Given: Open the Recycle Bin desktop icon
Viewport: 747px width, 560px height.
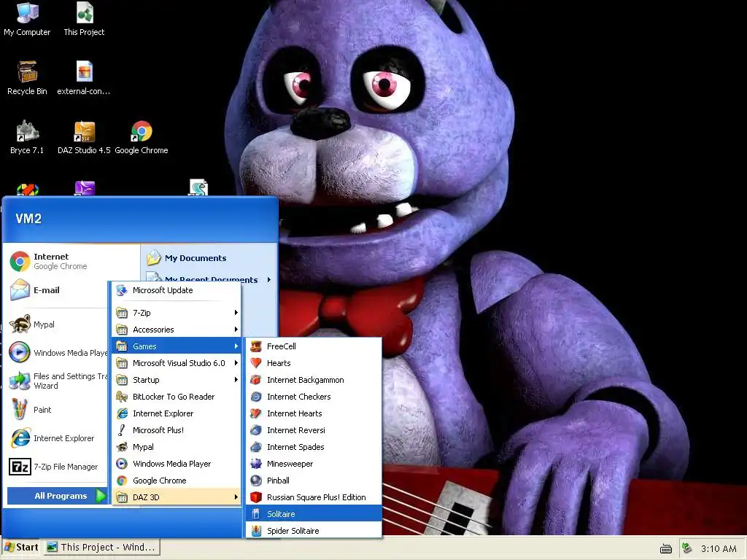Looking at the screenshot, I should pyautogui.click(x=27, y=78).
